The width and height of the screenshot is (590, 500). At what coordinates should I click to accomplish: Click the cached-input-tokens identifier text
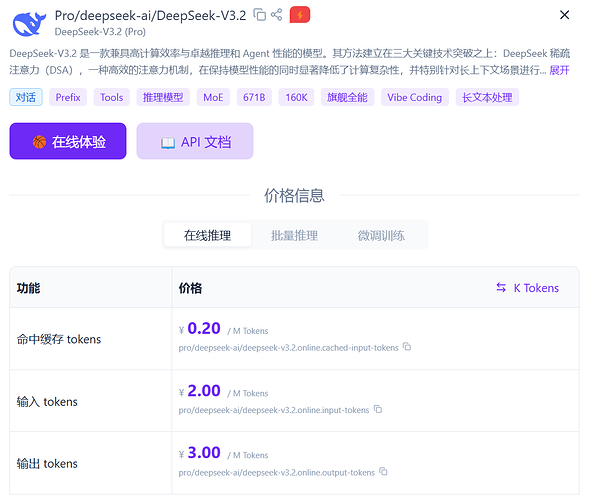288,348
